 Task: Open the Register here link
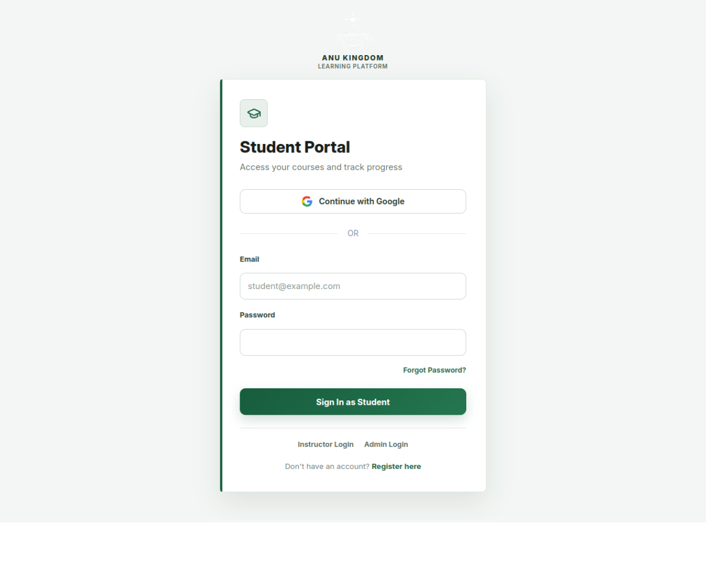(x=396, y=467)
